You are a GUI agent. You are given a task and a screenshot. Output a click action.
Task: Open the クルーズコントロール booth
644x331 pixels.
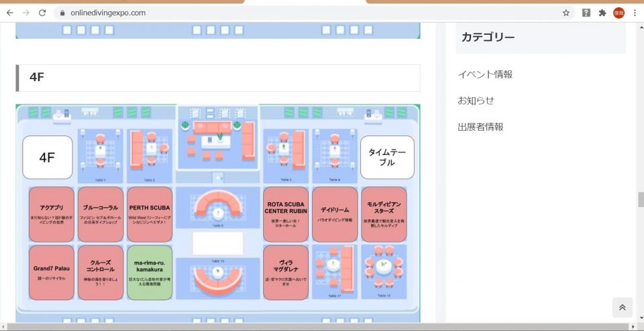tap(101, 273)
